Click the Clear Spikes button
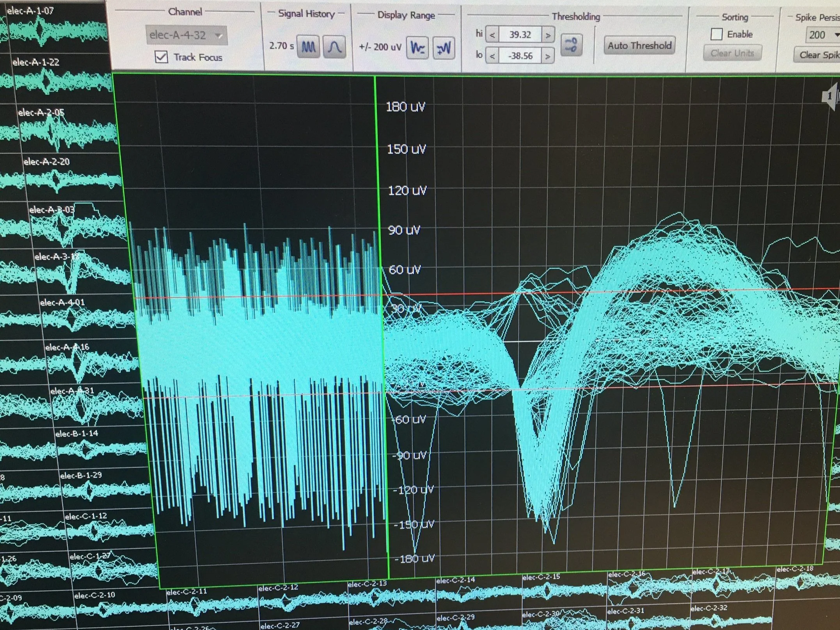Viewport: 840px width, 630px height. [x=817, y=55]
